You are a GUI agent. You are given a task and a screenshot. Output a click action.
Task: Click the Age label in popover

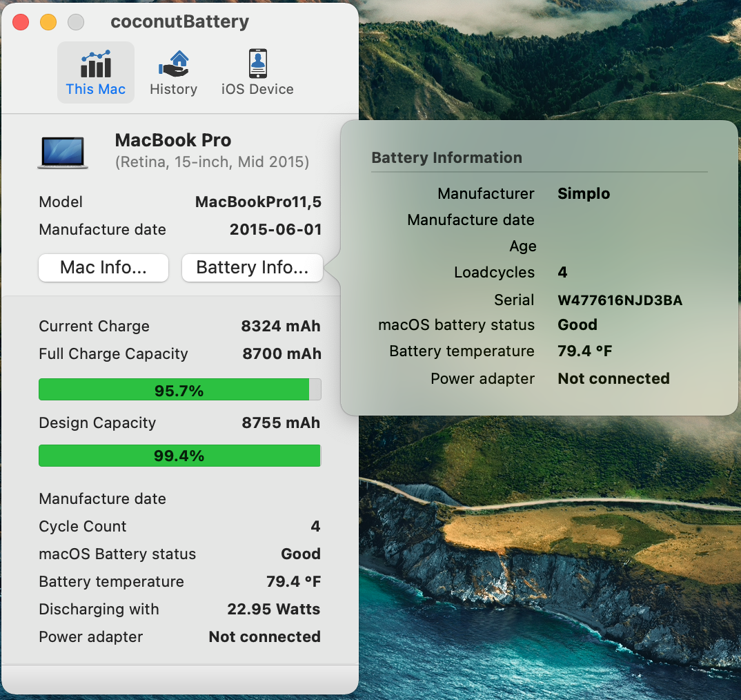(x=523, y=246)
